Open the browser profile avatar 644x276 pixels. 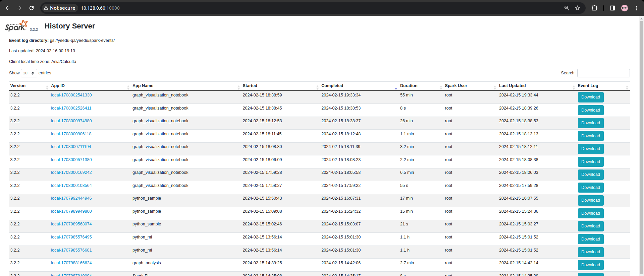click(x=625, y=8)
